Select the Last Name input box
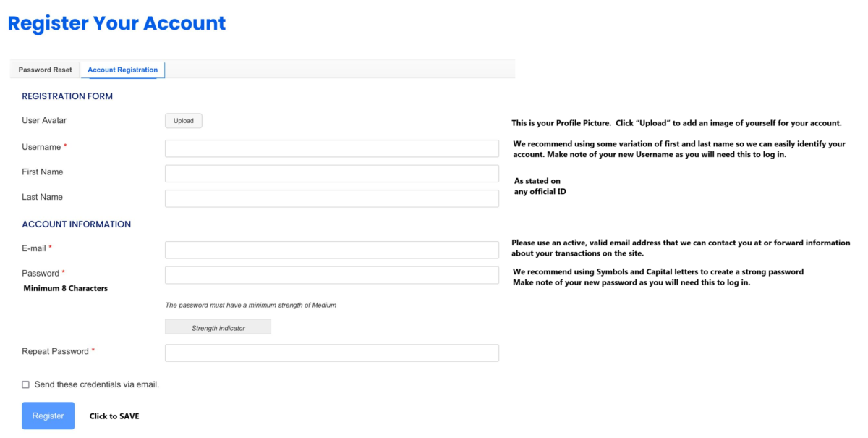Viewport: 868px width, 438px height. point(332,198)
